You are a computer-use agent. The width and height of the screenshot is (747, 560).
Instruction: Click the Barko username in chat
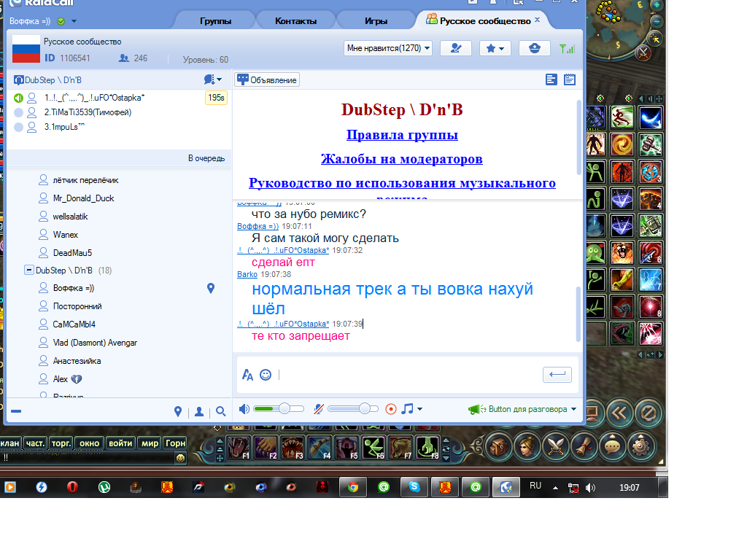[247, 274]
